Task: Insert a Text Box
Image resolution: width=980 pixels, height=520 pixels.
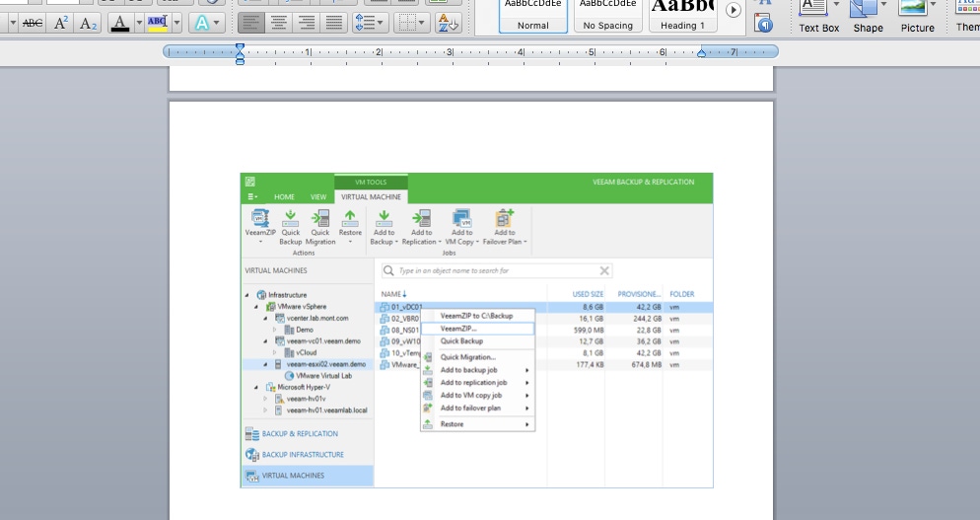Action: pos(818,17)
